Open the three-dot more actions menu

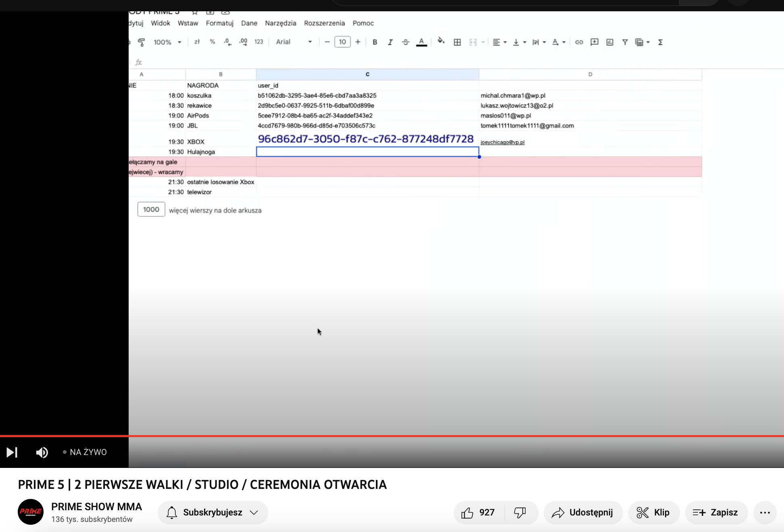coord(765,513)
